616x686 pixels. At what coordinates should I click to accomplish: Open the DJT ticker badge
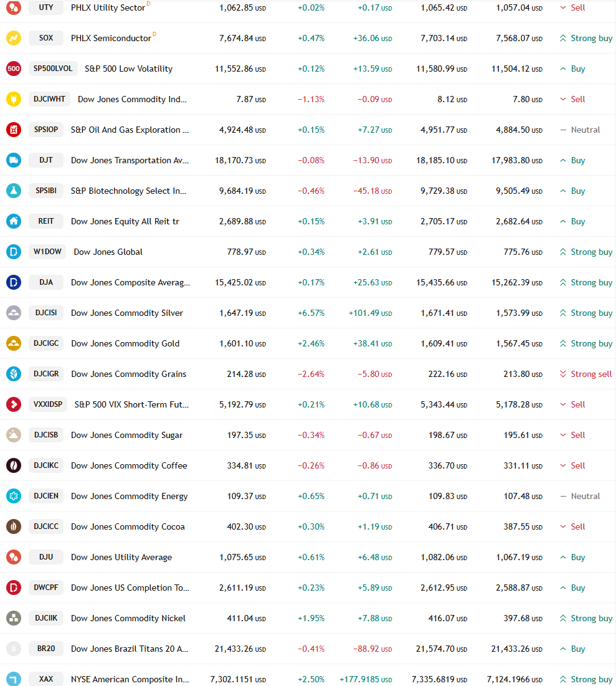(x=46, y=160)
